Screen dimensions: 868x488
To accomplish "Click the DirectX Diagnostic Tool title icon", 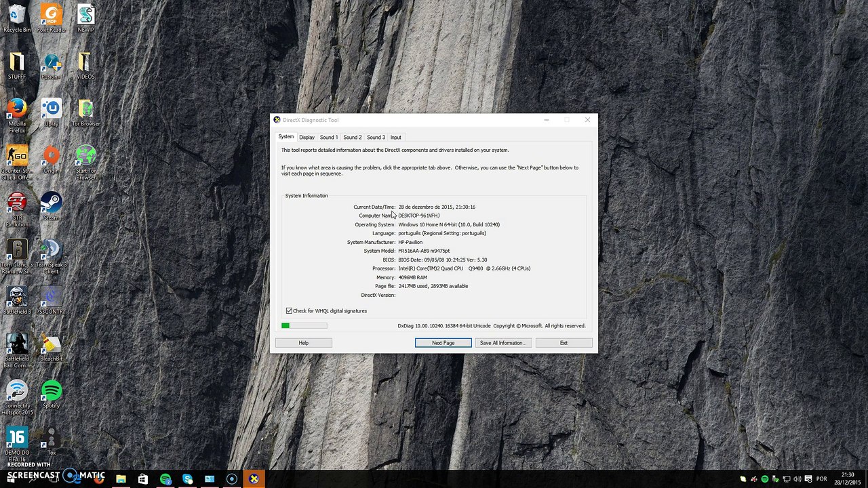I will [277, 120].
